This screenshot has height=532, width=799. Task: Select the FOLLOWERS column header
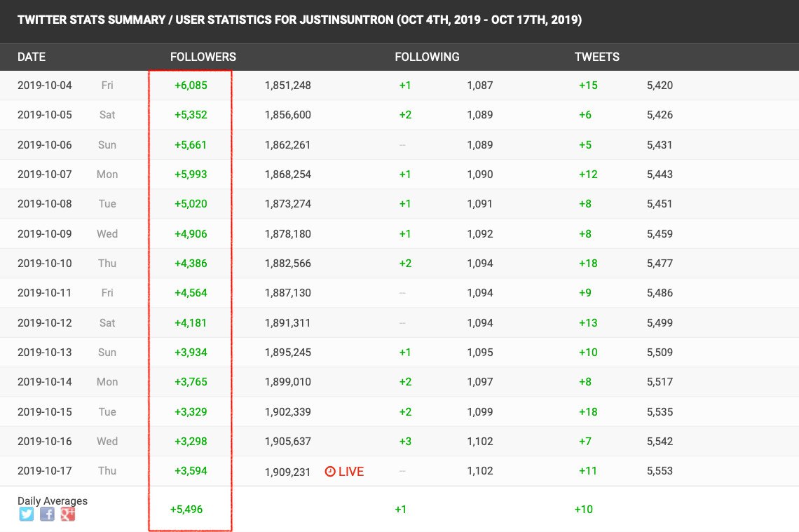pos(203,57)
